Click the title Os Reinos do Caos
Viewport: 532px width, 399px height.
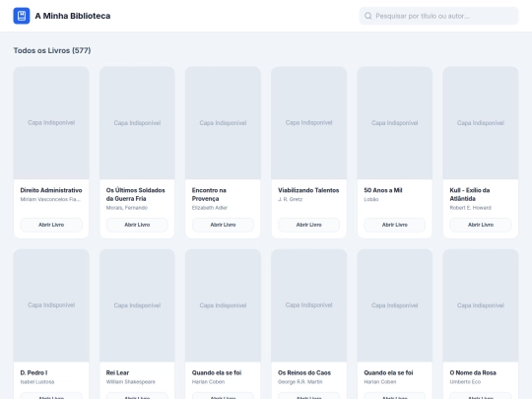tap(304, 372)
